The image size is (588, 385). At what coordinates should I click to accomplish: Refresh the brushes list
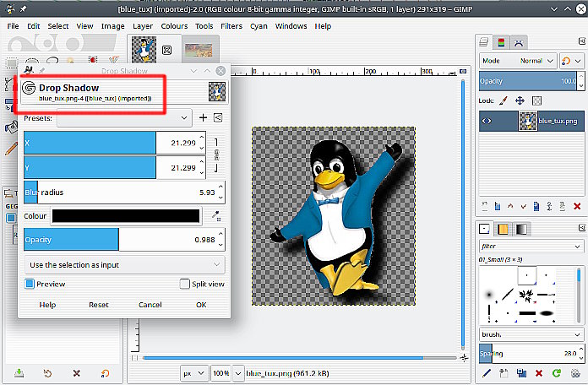click(x=557, y=373)
